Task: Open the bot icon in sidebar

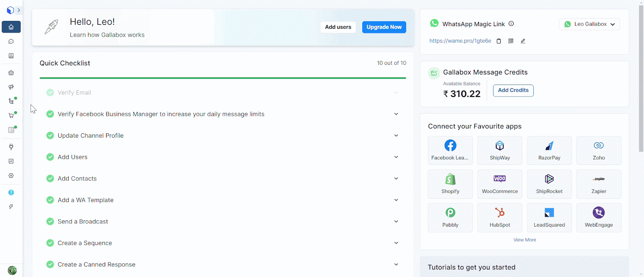Action: click(11, 73)
